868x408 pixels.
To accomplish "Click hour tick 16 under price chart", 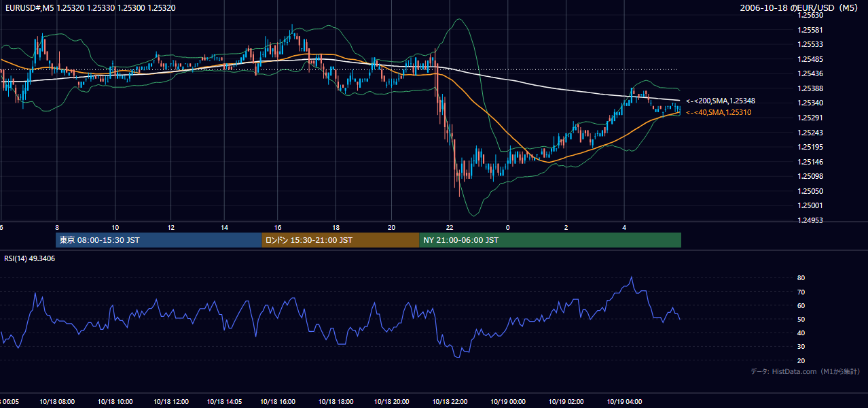I will point(278,228).
